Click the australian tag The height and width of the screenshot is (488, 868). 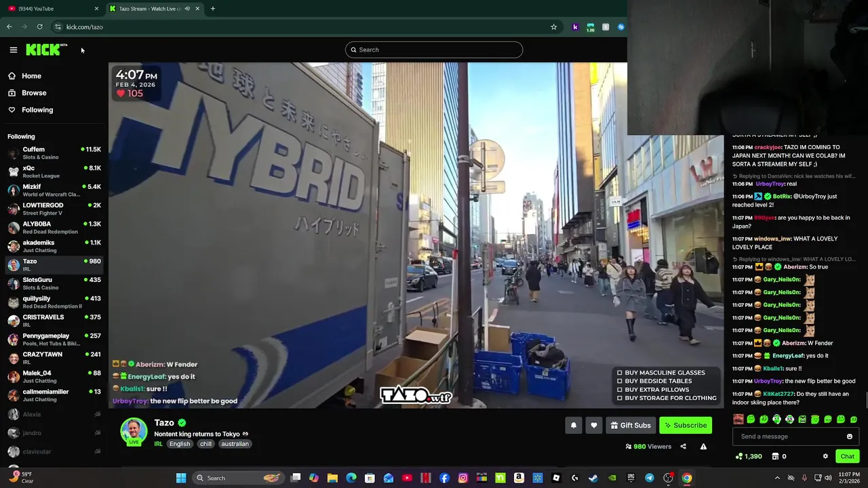[235, 444]
